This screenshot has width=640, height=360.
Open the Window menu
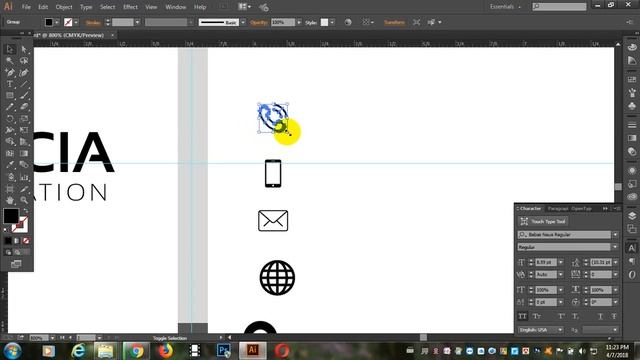pos(176,7)
